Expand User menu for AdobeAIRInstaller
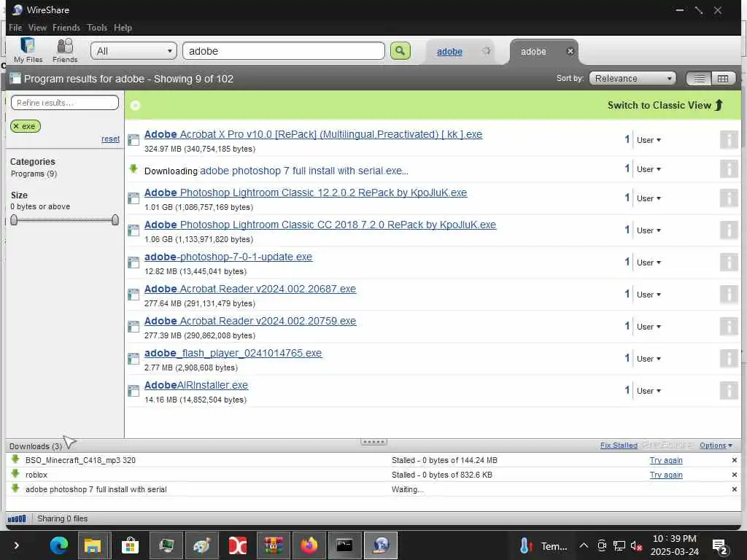 tap(649, 391)
